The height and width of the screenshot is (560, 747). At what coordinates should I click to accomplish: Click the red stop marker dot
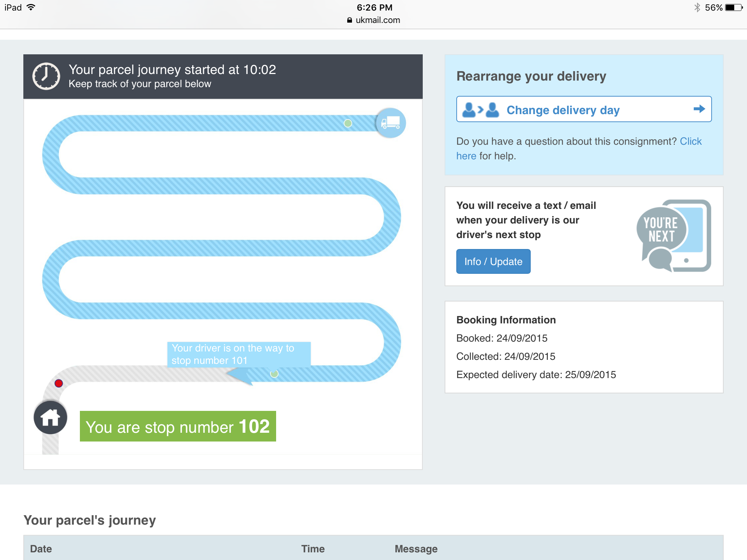pyautogui.click(x=59, y=383)
